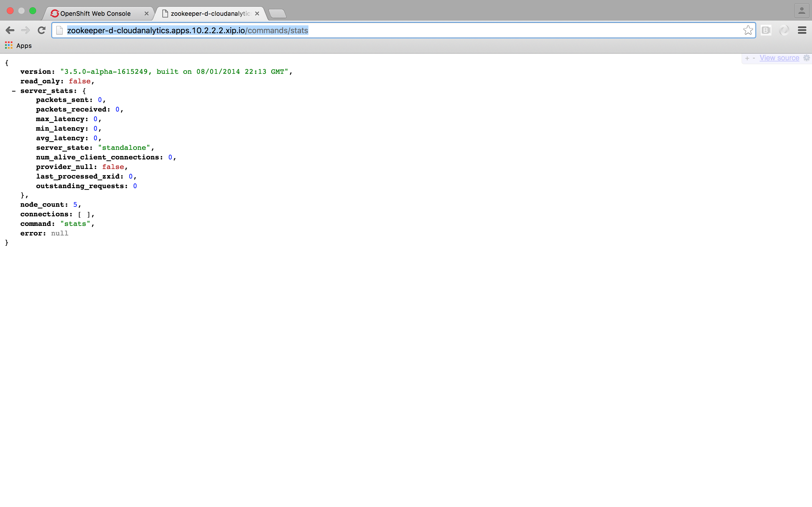This screenshot has height=507, width=812.
Task: Select the zookeeper-d-cloudanalytics tab
Action: 210,14
